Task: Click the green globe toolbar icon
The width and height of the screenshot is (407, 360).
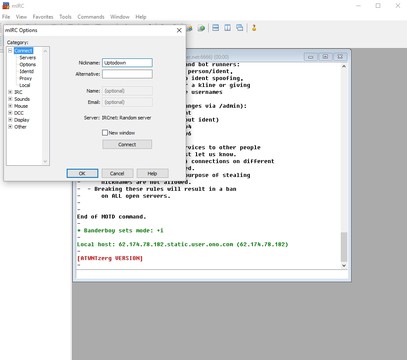Action: [x=201, y=28]
